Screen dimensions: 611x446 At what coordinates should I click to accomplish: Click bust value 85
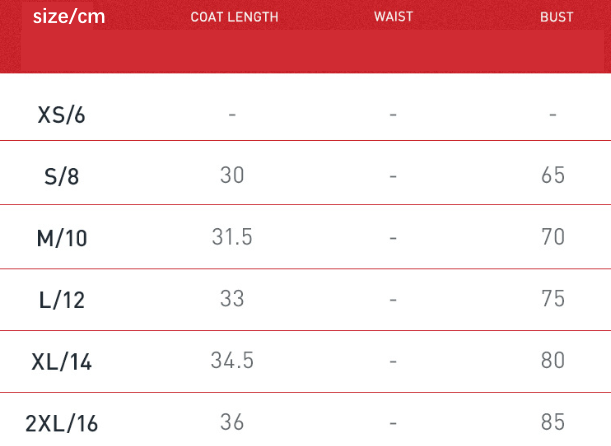coord(553,422)
